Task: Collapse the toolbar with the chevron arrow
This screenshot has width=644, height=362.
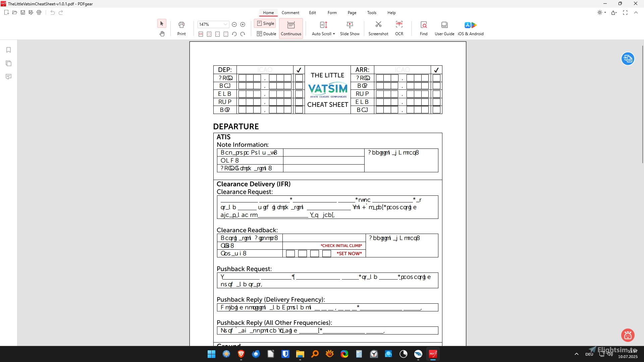Action: (636, 12)
